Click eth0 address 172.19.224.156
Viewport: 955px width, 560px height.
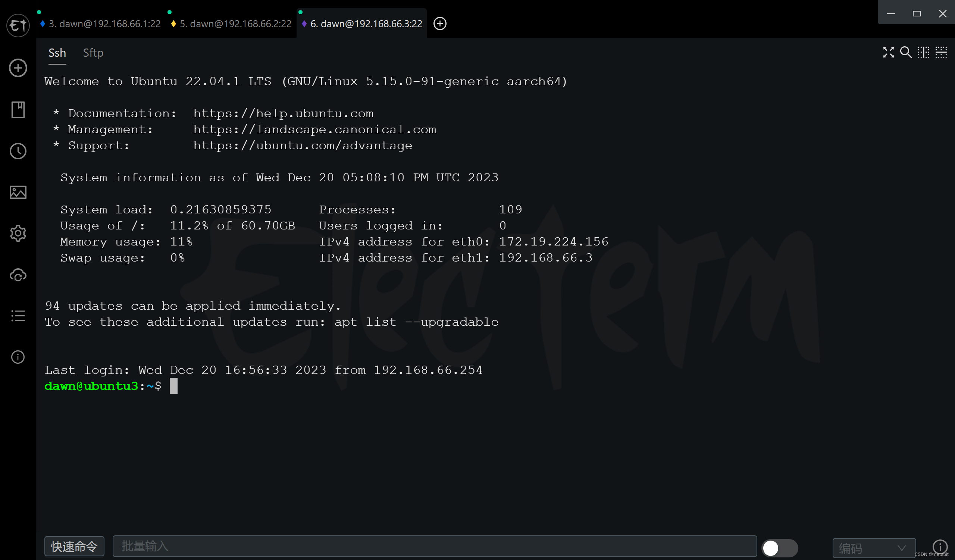pos(554,242)
